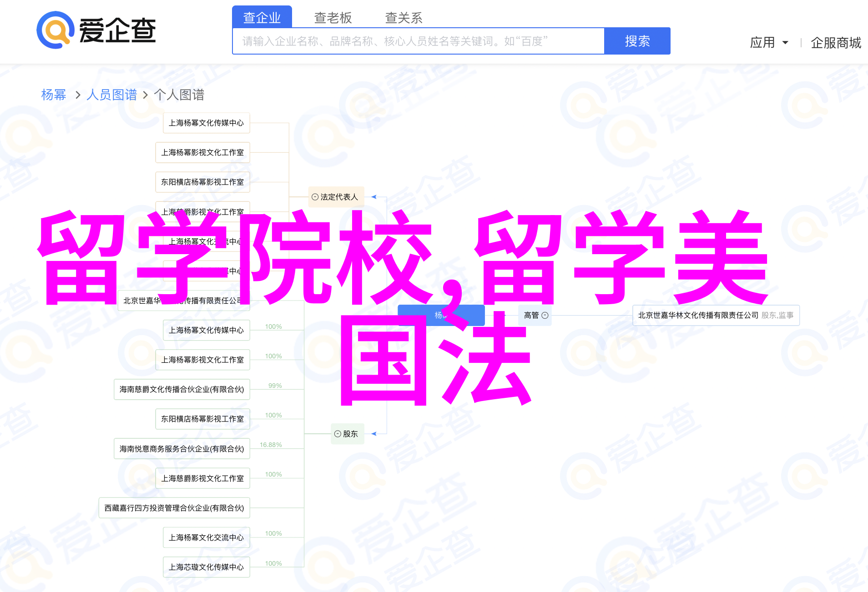868x592 pixels.
Task: Switch to the 查关系 tab
Action: coord(404,17)
